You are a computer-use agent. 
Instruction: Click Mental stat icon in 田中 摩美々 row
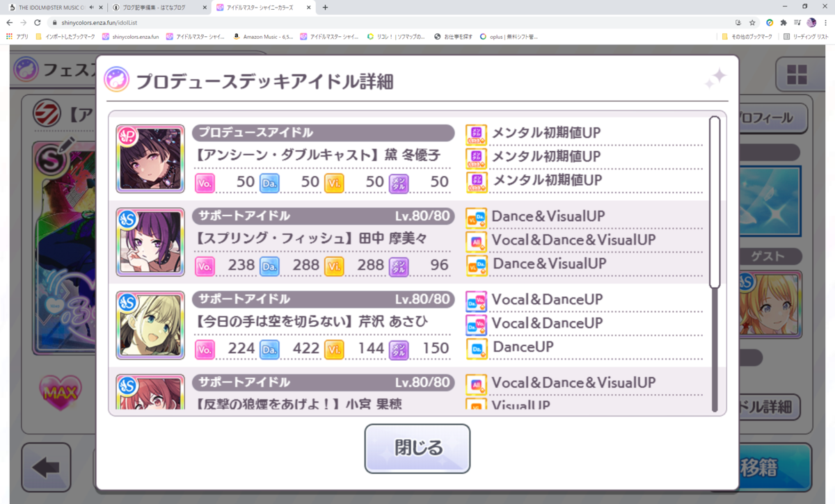399,266
